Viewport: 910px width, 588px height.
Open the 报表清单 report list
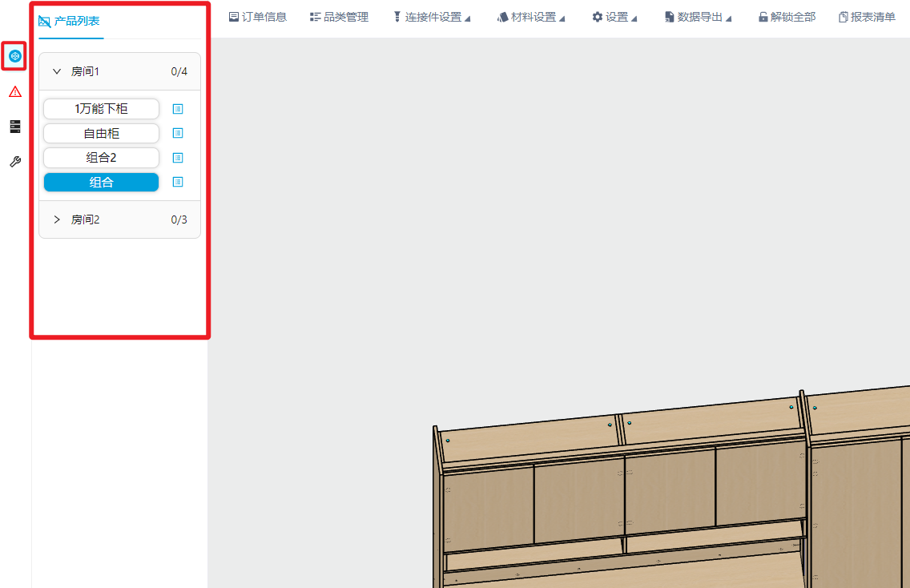click(867, 17)
